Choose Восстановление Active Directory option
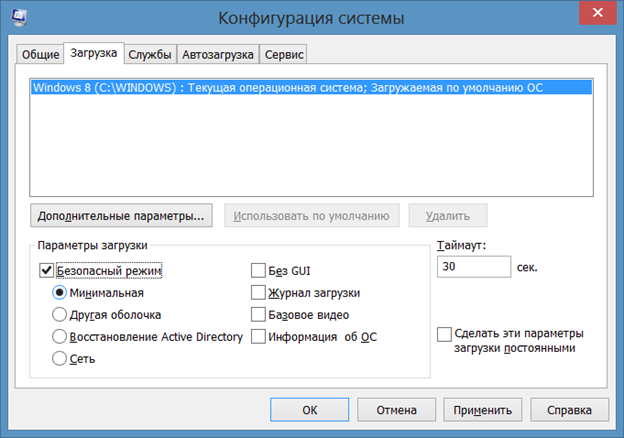The image size is (624, 438). (x=60, y=337)
